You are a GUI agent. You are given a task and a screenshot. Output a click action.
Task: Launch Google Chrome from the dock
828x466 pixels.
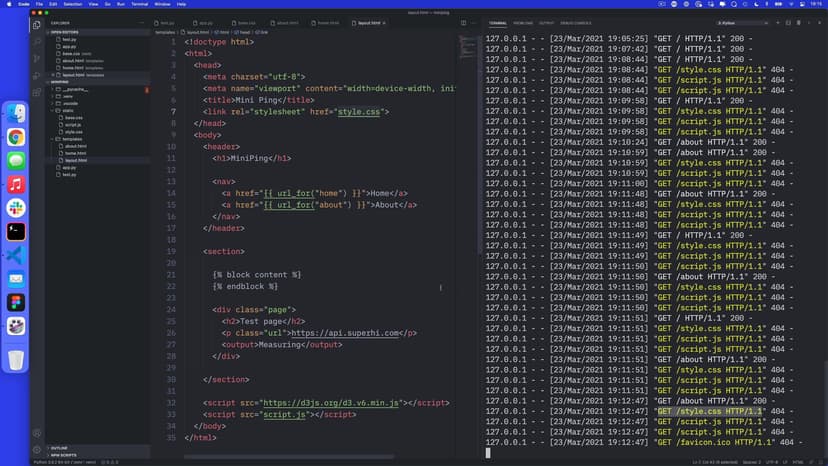pos(16,137)
